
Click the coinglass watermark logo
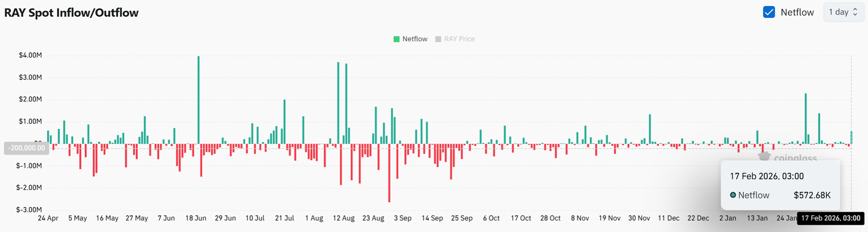coord(764,157)
